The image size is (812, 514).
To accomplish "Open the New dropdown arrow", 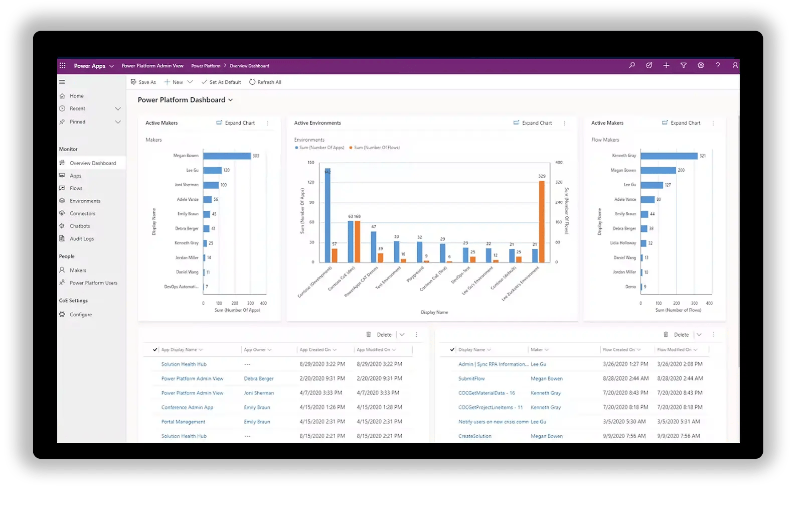I will [190, 82].
